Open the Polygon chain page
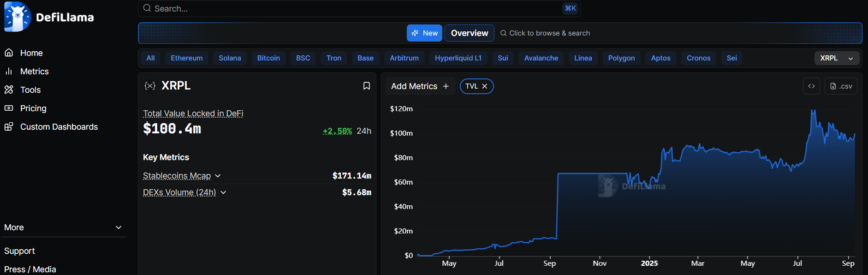The height and width of the screenshot is (275, 868). tap(621, 58)
